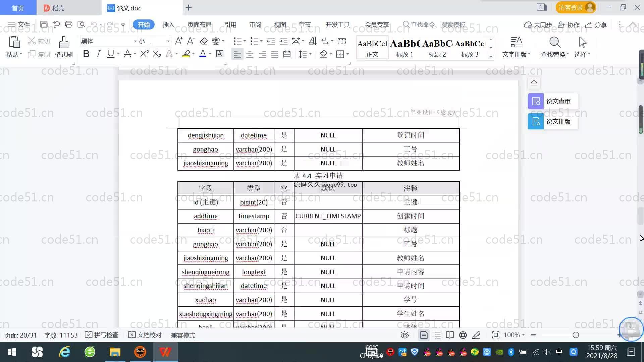The image size is (644, 362).
Task: Toggle 拼写检查 spell check in status bar
Action: pyautogui.click(x=102, y=335)
